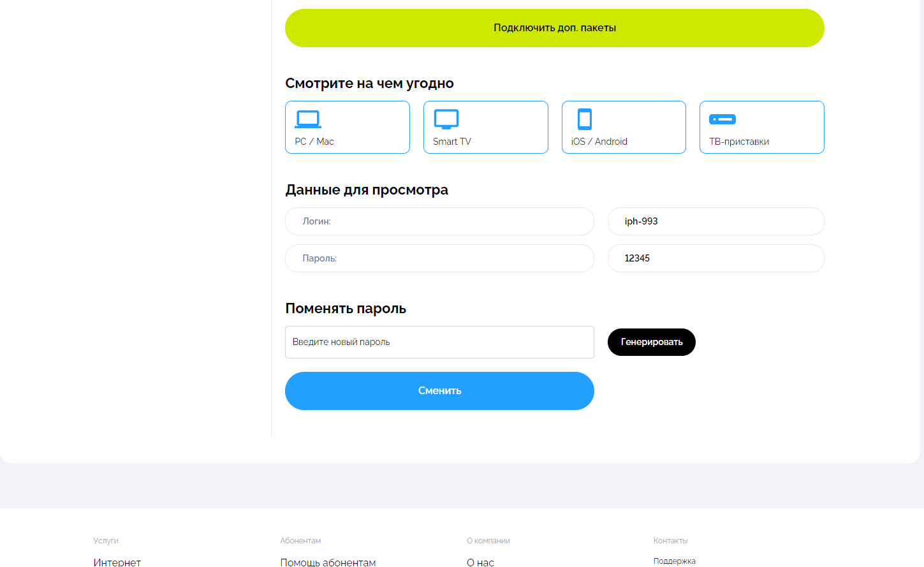
Task: Select the password value field 12345
Action: [x=715, y=258]
